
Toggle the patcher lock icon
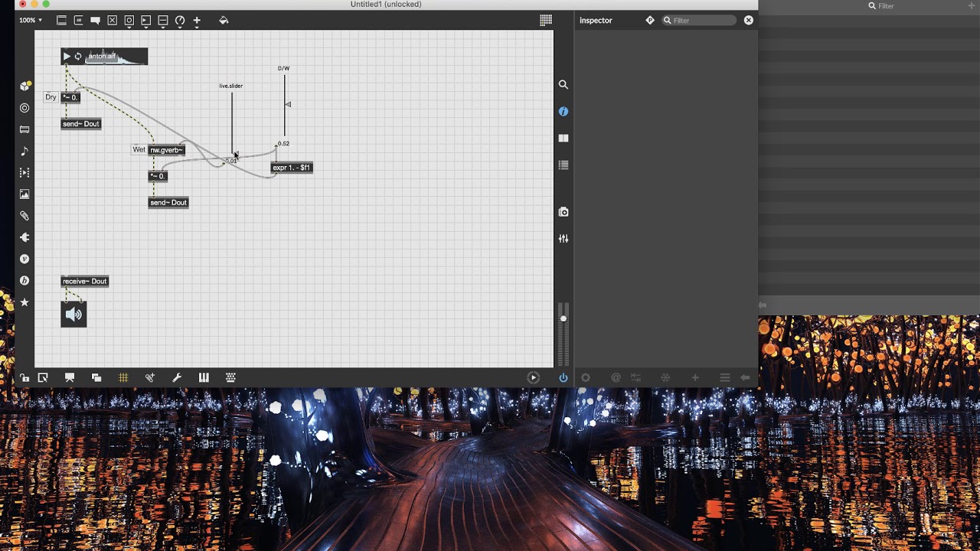[x=24, y=378]
